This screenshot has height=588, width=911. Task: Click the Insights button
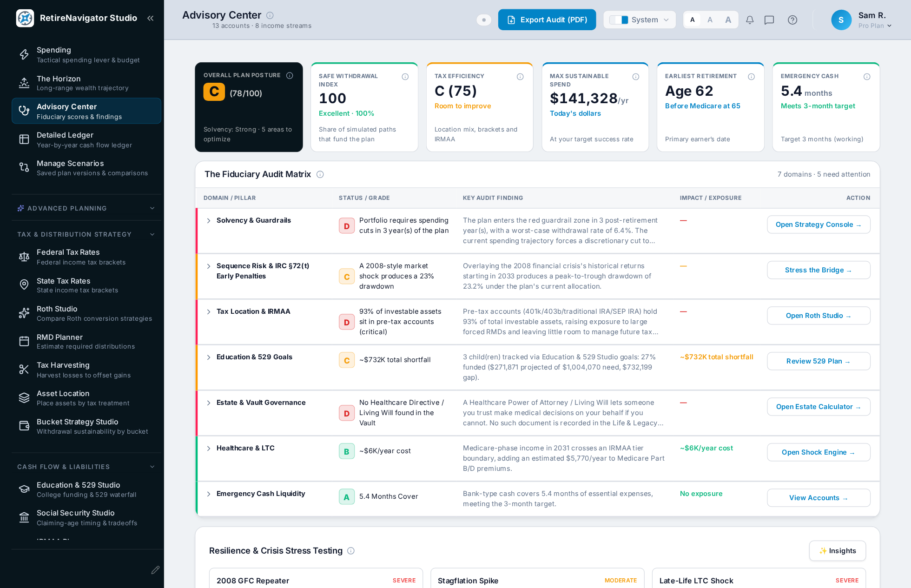tap(837, 551)
